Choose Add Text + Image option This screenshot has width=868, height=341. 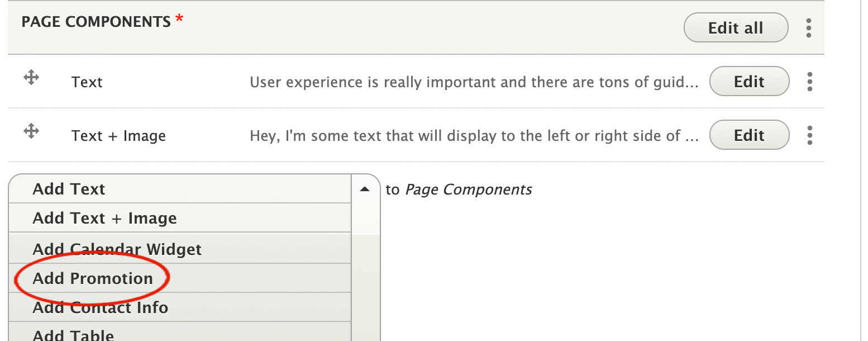coord(180,218)
